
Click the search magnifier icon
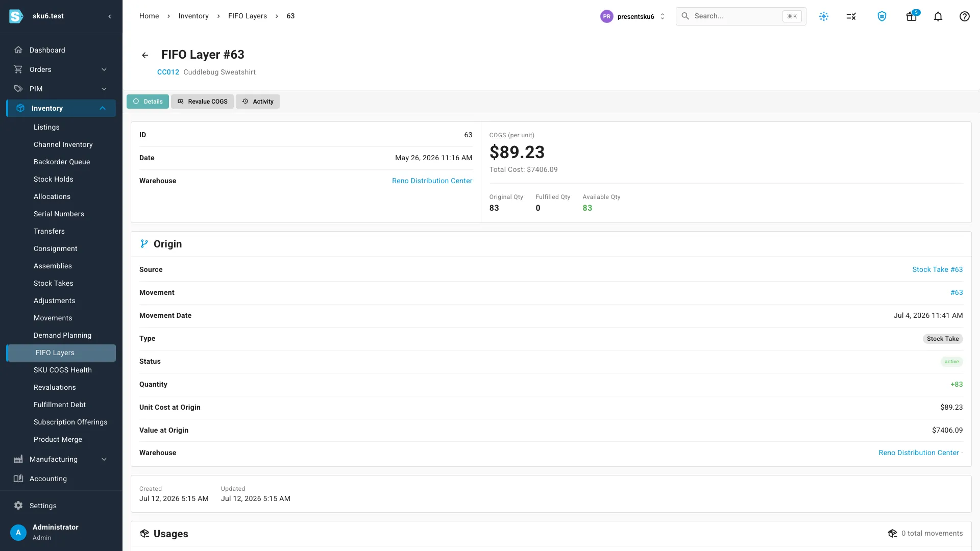click(685, 16)
